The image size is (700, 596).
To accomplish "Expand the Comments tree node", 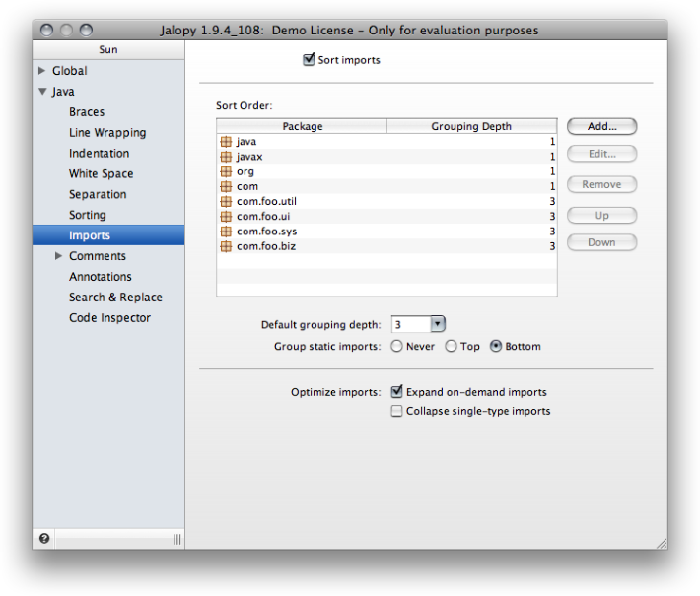I will [x=58, y=255].
